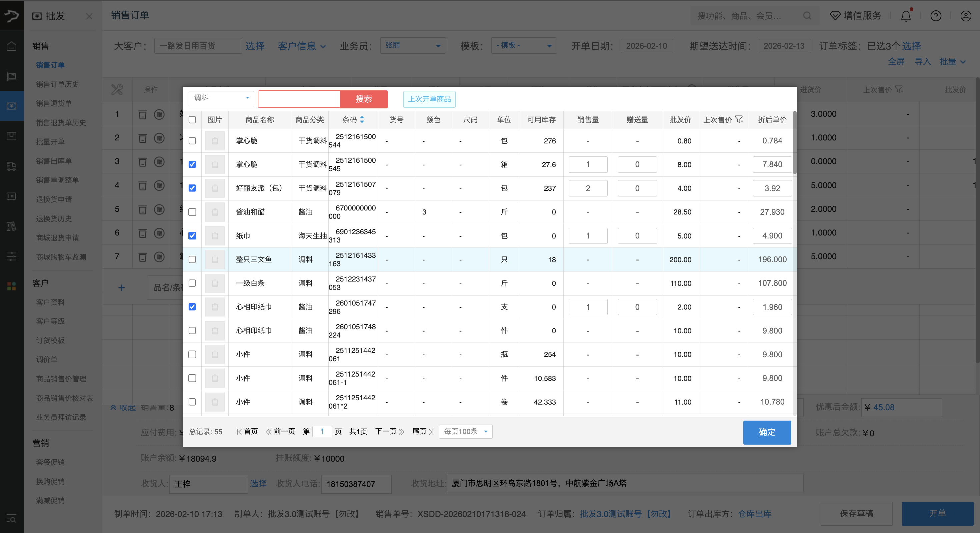Click the search magnifier icon in top bar

[807, 16]
